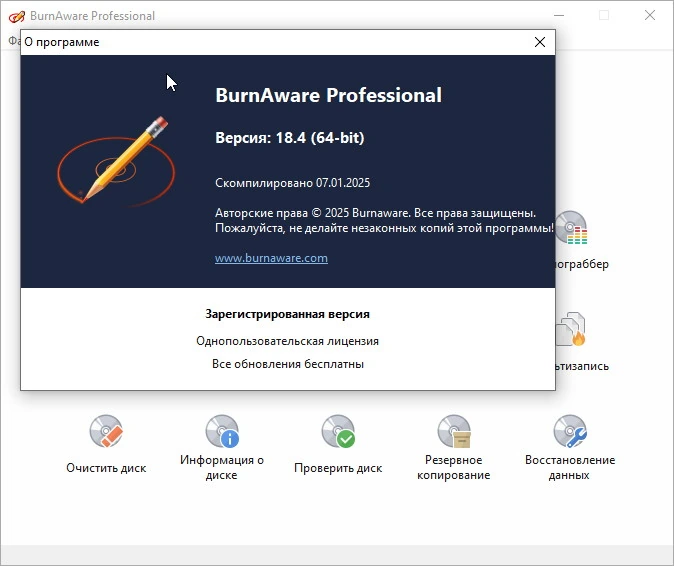Open the Информация о диске icon
The height and width of the screenshot is (566, 674).
(x=222, y=431)
